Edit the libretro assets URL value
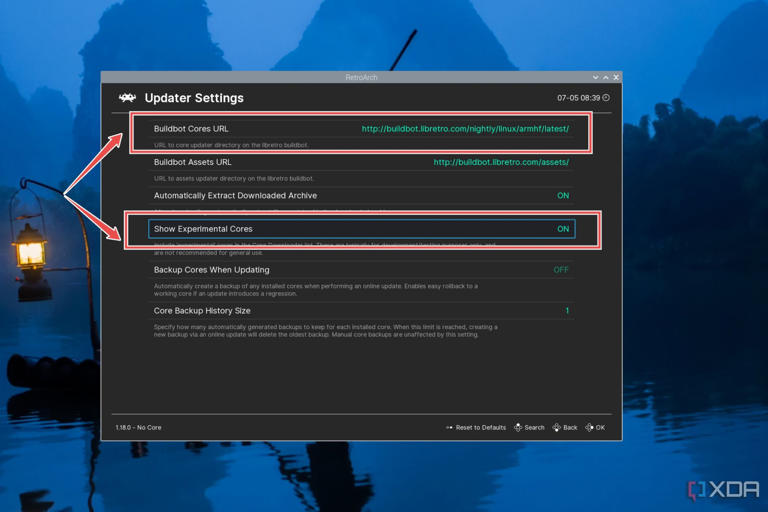 click(x=501, y=162)
